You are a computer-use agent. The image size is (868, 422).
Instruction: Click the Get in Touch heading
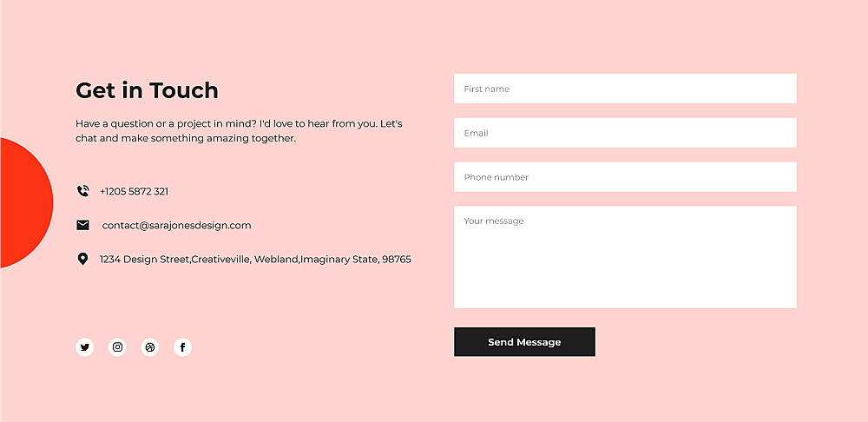click(x=147, y=90)
